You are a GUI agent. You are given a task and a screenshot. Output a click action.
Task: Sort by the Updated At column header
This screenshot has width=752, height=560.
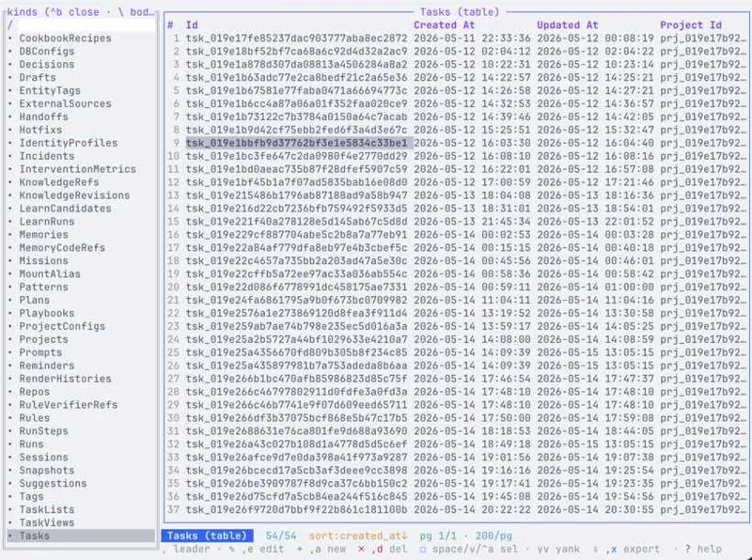pos(568,25)
